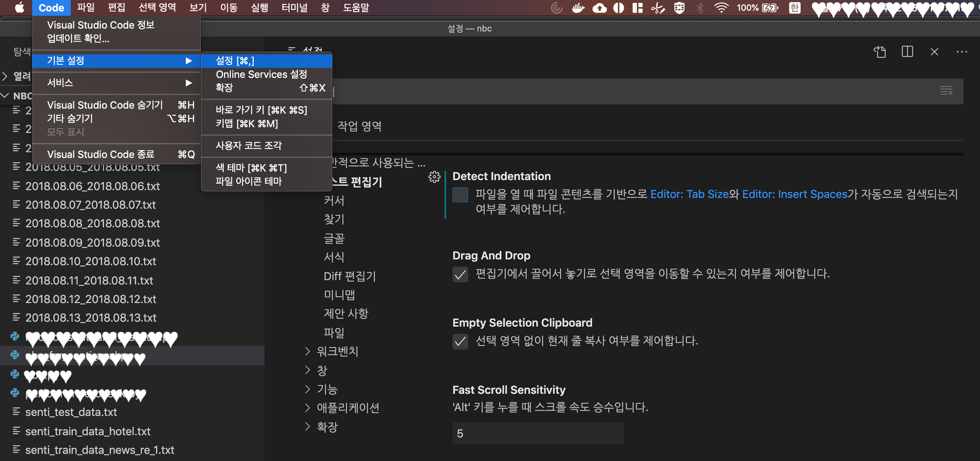Click the file icon of senti_train_data_hotel.txt

coord(17,431)
